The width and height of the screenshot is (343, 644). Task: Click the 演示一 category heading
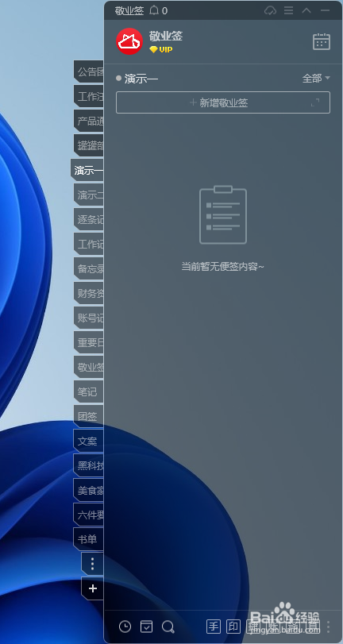(x=141, y=79)
